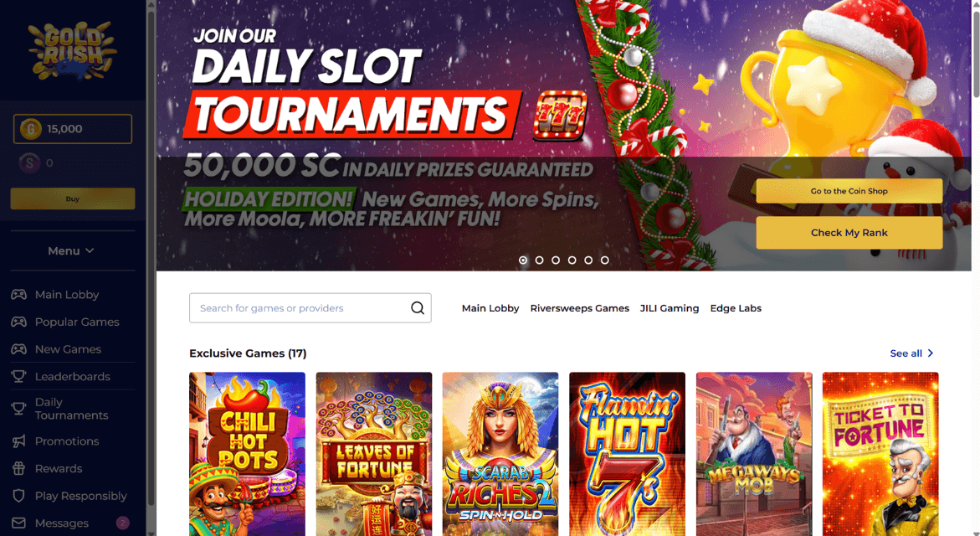This screenshot has width=980, height=536.
Task: Click the Promotions megaphone icon
Action: [x=18, y=441]
